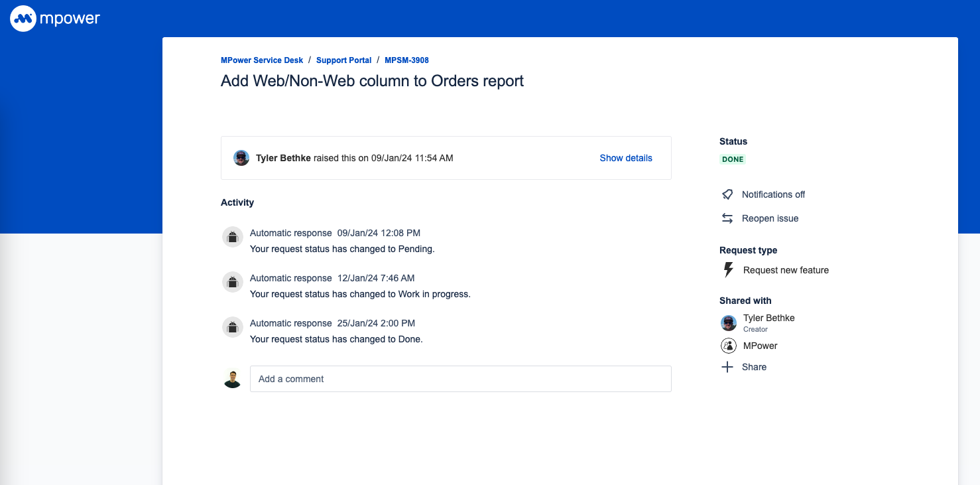The width and height of the screenshot is (980, 485).
Task: Reopen issue using the text link
Action: click(x=770, y=218)
